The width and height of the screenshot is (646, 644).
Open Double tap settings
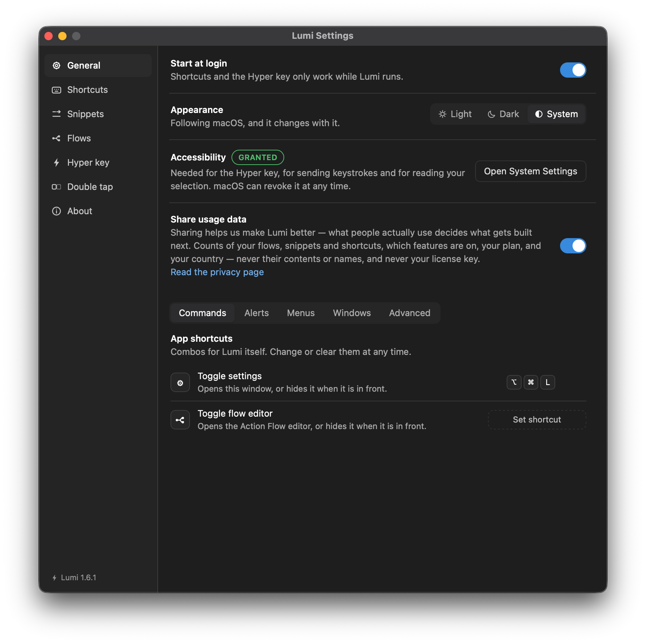(x=98, y=187)
